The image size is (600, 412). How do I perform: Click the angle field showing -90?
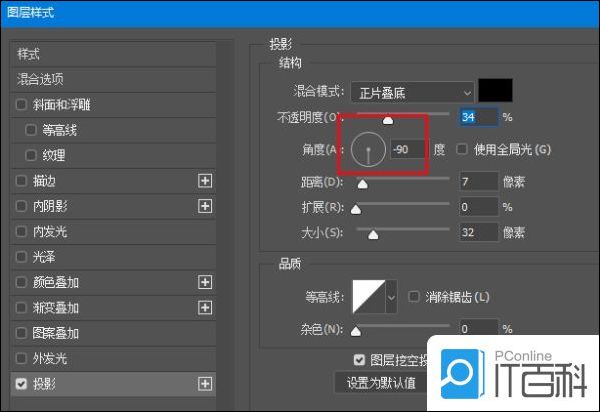[408, 150]
